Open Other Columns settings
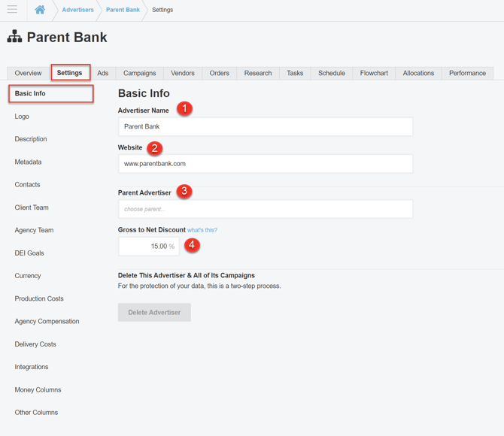The width and height of the screenshot is (504, 436). [x=36, y=413]
